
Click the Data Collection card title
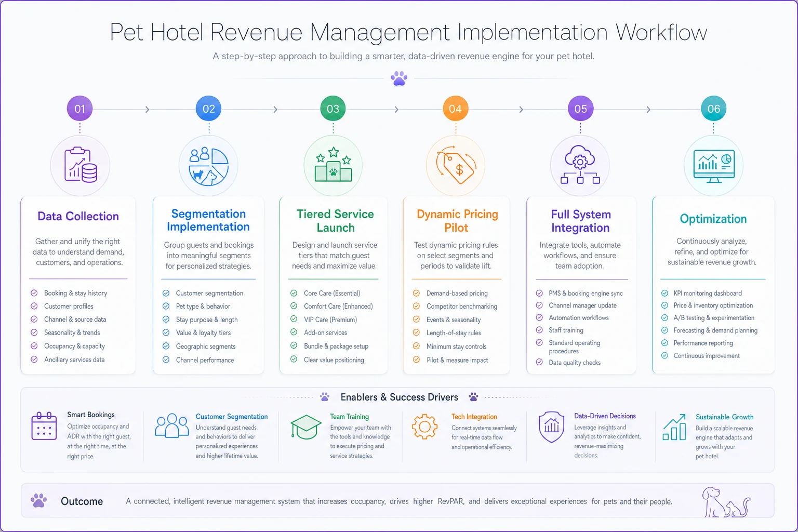click(x=78, y=217)
